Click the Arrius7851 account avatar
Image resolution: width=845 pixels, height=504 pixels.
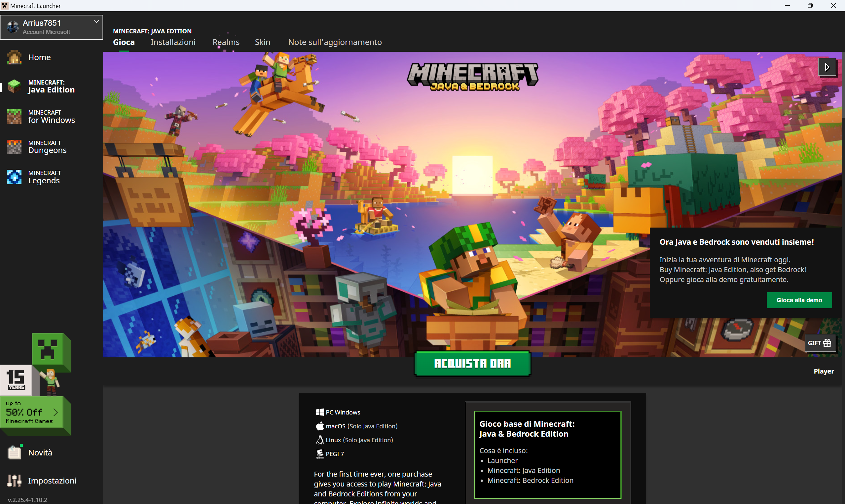pyautogui.click(x=13, y=27)
